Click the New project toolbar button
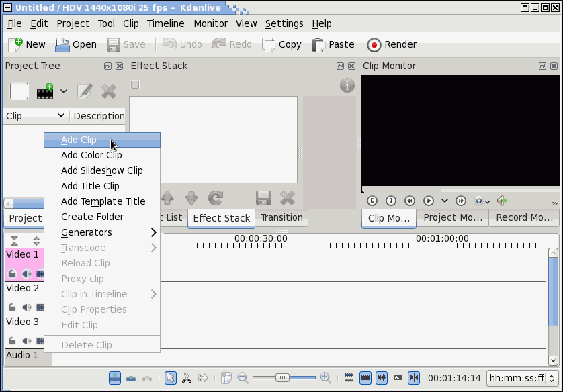The width and height of the screenshot is (563, 392). point(27,44)
